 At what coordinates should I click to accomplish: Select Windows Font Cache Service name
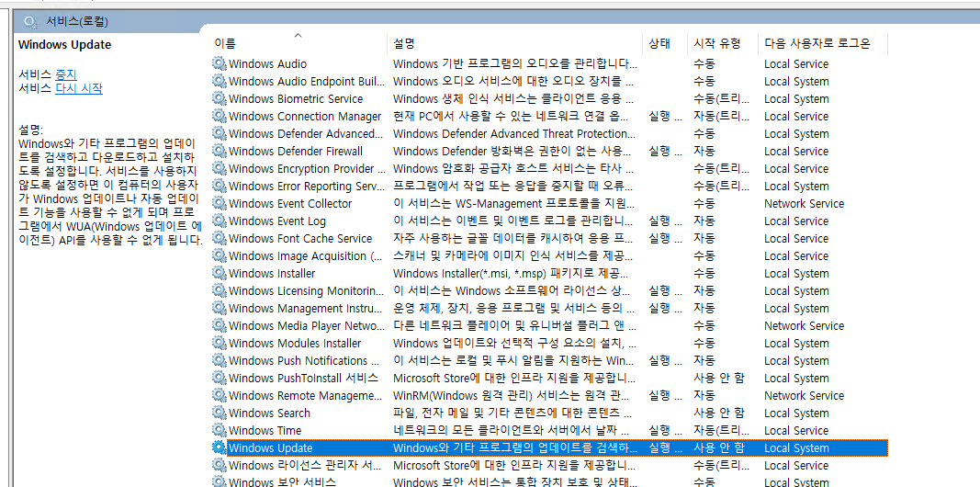pos(300,239)
